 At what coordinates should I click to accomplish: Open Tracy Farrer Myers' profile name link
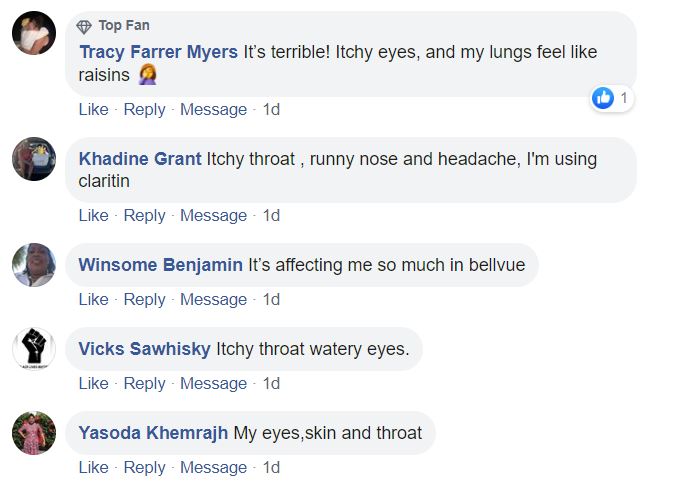coord(159,52)
